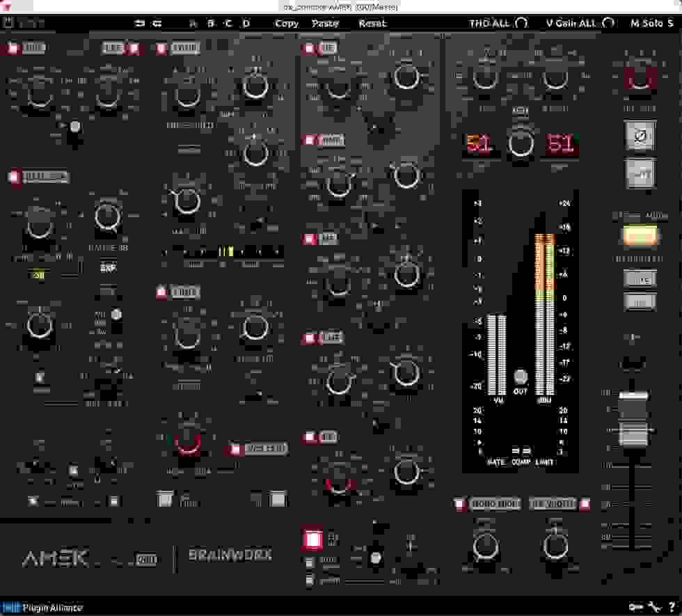The width and height of the screenshot is (682, 616).
Task: Open plugin settings with the wrench icon
Action: pos(655,606)
